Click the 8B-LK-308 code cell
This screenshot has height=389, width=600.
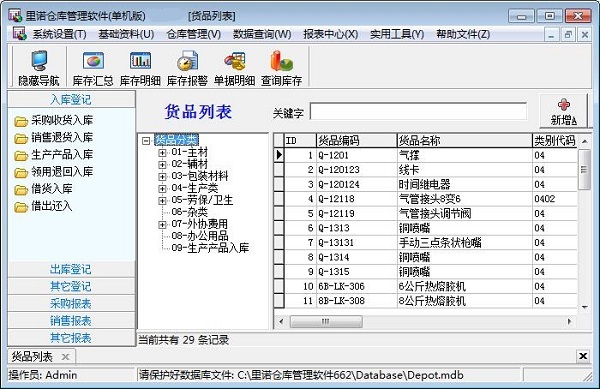pyautogui.click(x=356, y=301)
